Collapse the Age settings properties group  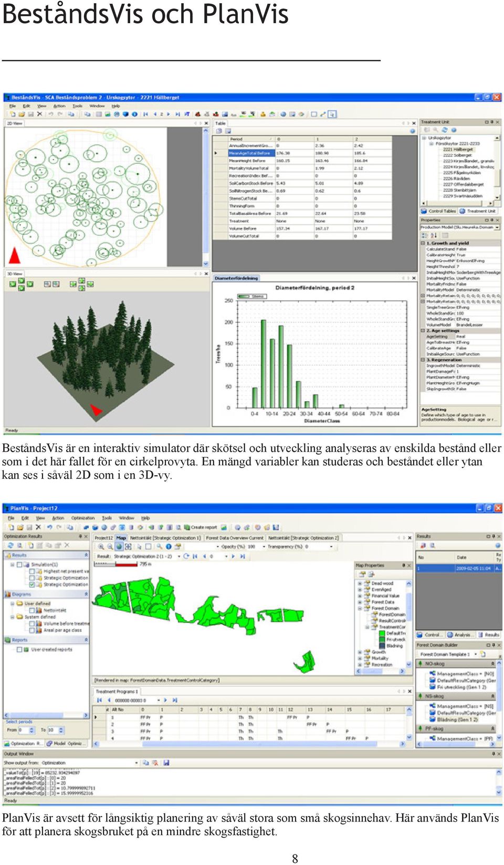click(423, 331)
